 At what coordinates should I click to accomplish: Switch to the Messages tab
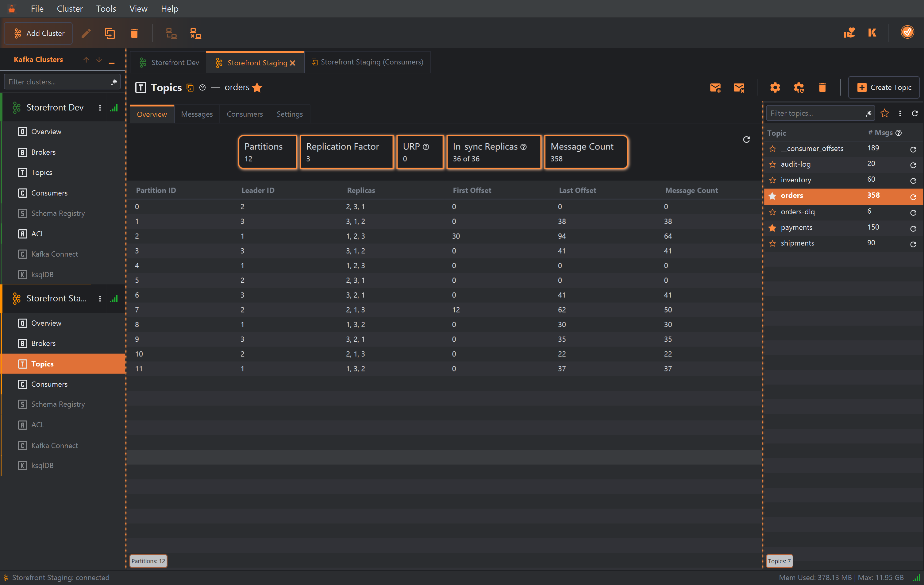tap(197, 114)
